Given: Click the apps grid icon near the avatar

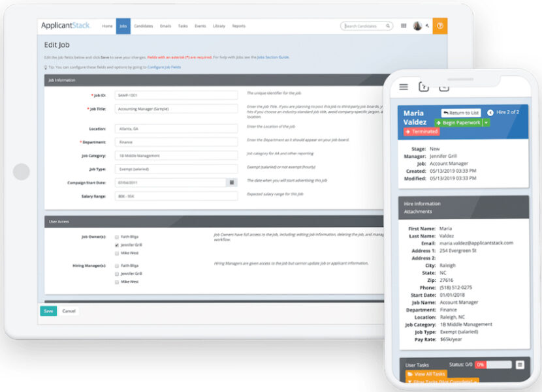Looking at the screenshot, I should click(x=404, y=25).
